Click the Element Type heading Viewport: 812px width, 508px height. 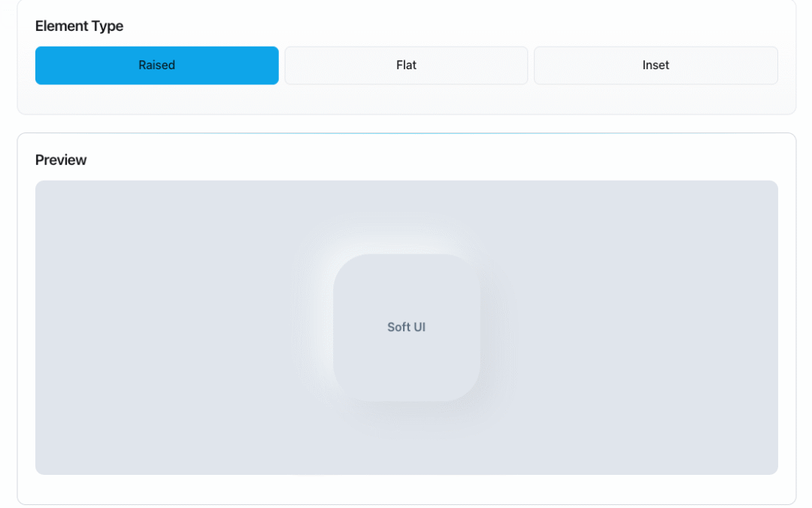coord(79,26)
